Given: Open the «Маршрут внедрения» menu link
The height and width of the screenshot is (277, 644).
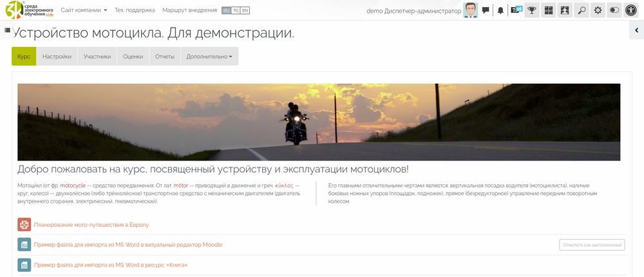Looking at the screenshot, I should 190,10.
